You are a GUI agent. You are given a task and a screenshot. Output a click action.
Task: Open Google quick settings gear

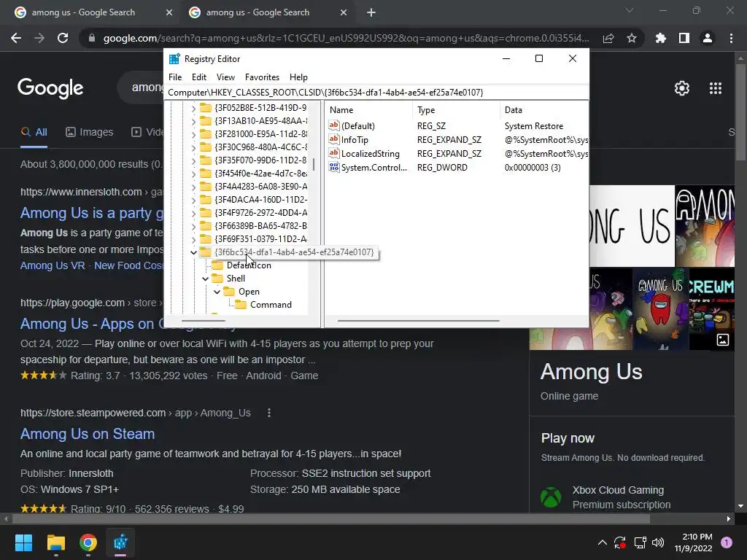click(682, 88)
